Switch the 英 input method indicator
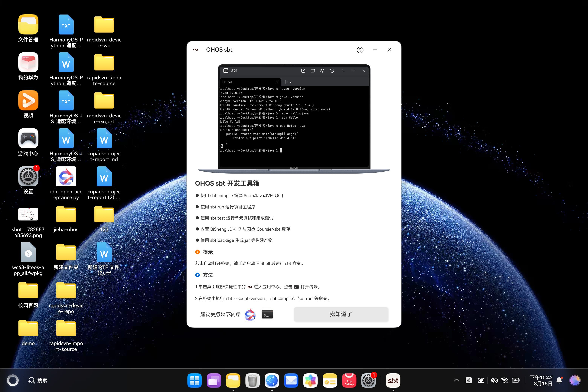The image size is (588, 392). click(x=469, y=381)
